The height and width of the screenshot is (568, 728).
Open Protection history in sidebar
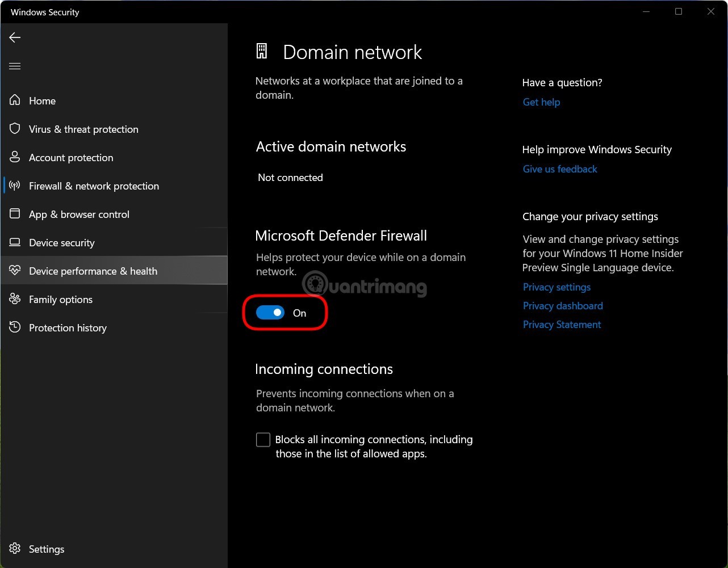coord(68,328)
